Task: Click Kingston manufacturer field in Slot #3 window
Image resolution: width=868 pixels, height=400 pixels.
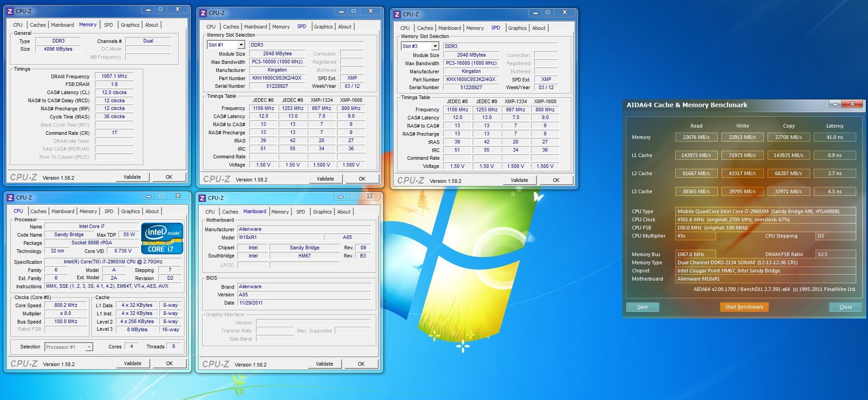Action: point(471,71)
